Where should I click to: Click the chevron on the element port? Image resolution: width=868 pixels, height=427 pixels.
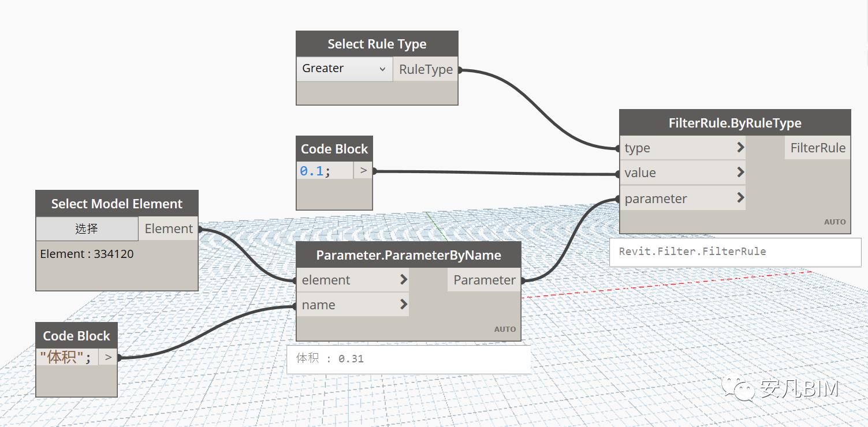tap(404, 280)
